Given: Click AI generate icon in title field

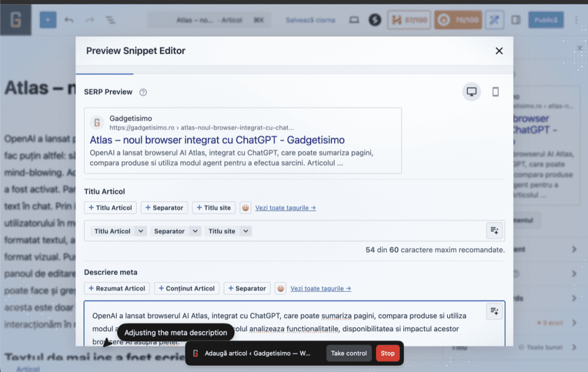Looking at the screenshot, I should (494, 231).
